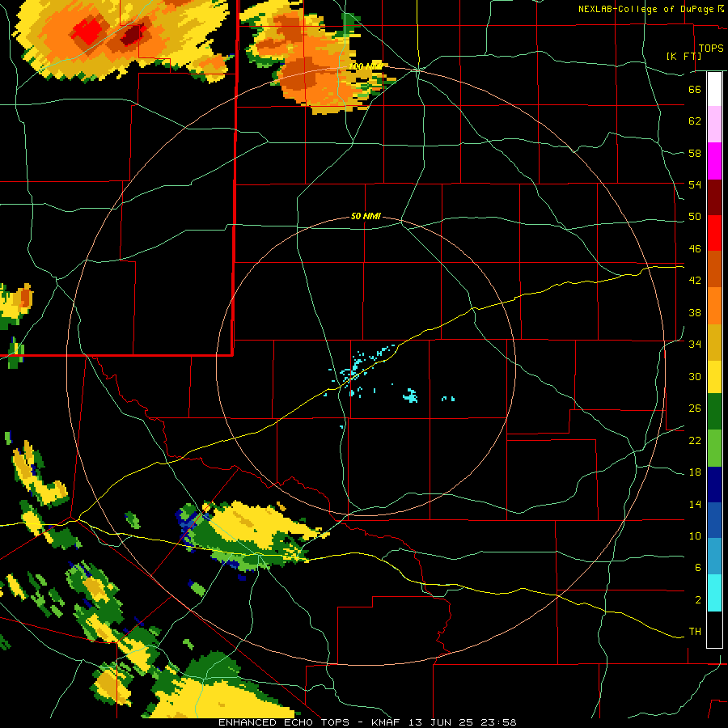Click the 22 value on the scale

[695, 441]
